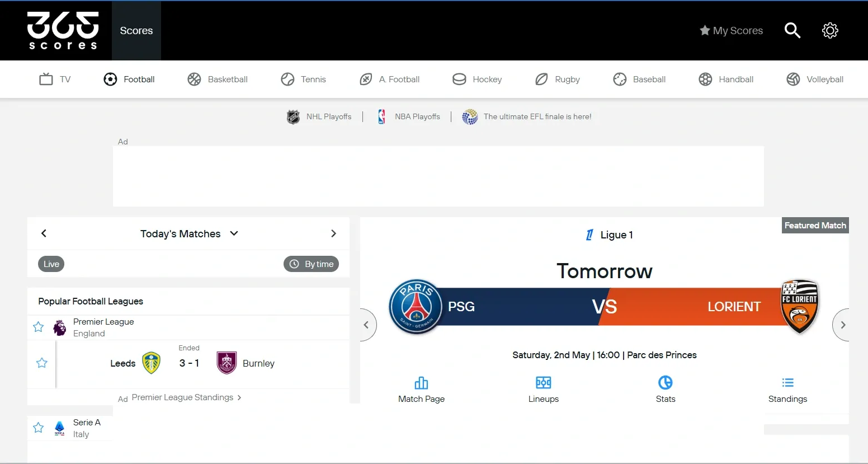Open the ultimate EFL finale link
868x464 pixels.
pos(527,116)
